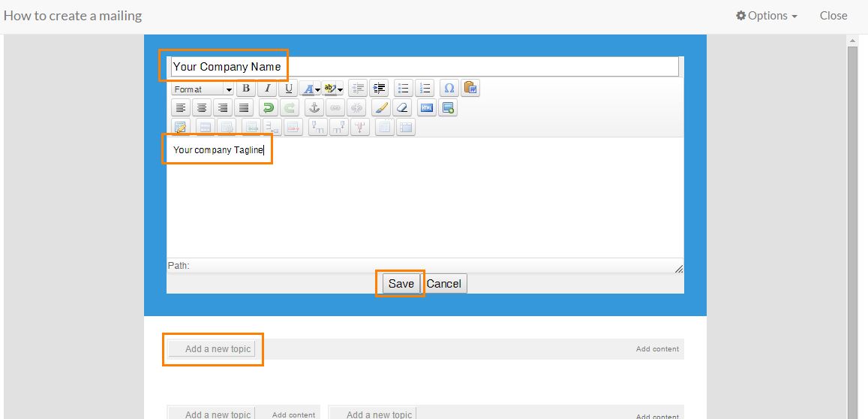The width and height of the screenshot is (868, 419).
Task: Toggle italic formatting
Action: point(267,89)
